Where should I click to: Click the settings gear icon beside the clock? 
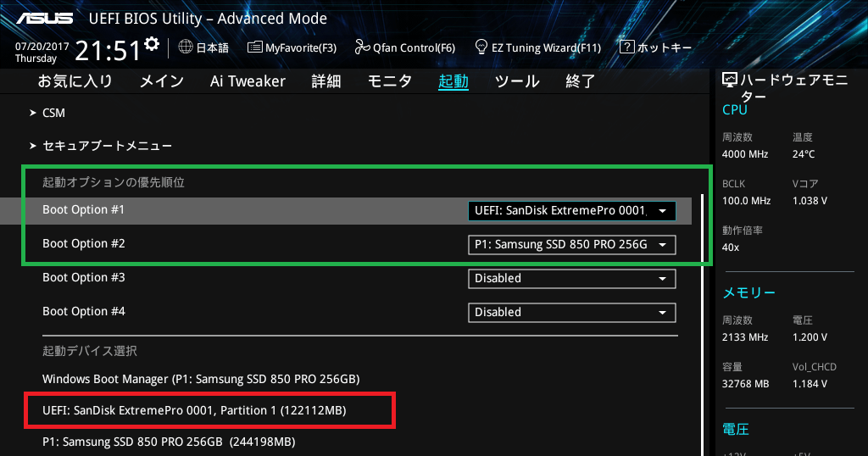pyautogui.click(x=152, y=44)
